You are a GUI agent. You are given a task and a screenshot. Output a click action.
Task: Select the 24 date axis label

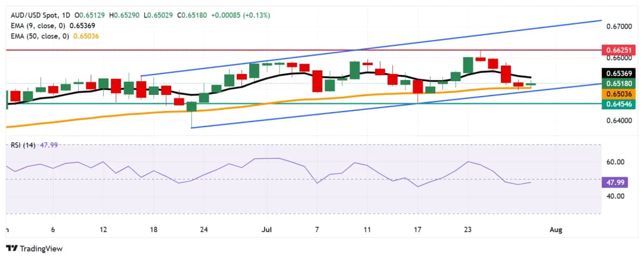point(205,229)
